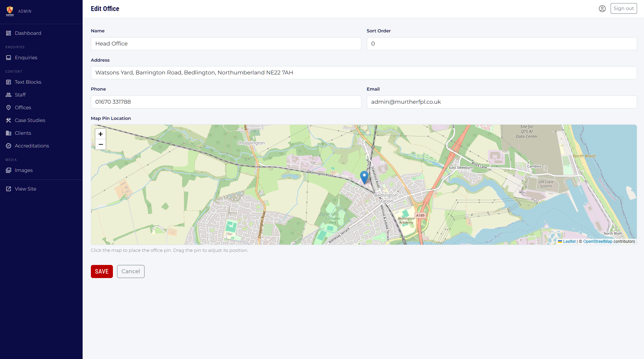Screen dimensions: 644x359
Task: Click the View Site link
Action: point(25,189)
